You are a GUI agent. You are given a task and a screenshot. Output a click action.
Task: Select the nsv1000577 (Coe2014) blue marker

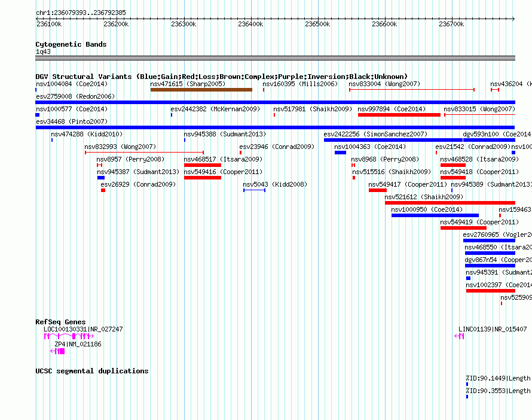37,115
